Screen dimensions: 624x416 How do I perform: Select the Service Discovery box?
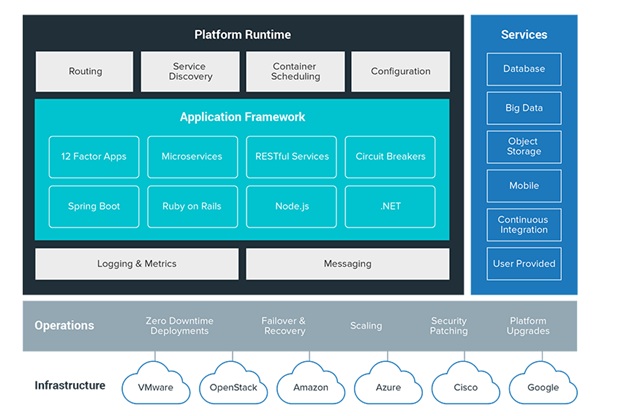coord(190,71)
